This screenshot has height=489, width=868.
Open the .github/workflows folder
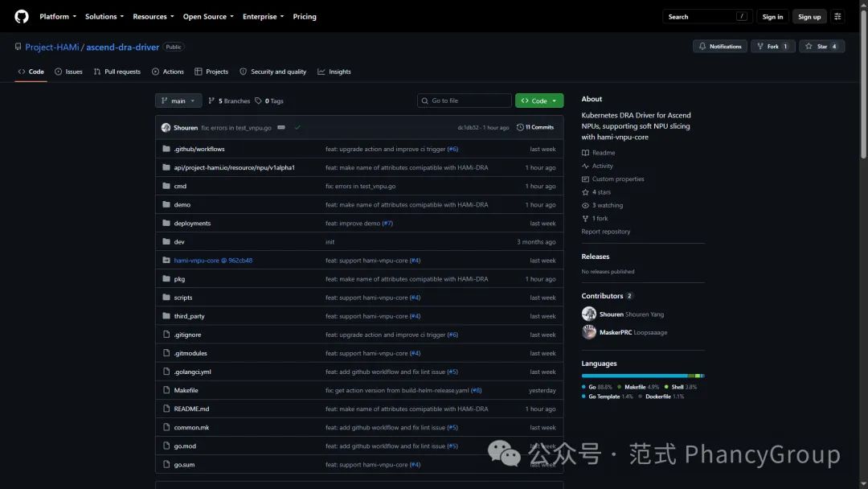click(x=199, y=149)
